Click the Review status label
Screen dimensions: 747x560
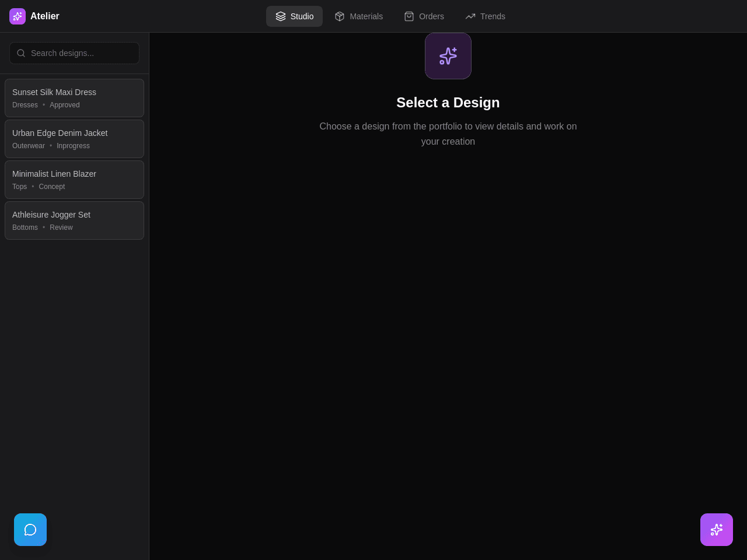(61, 228)
